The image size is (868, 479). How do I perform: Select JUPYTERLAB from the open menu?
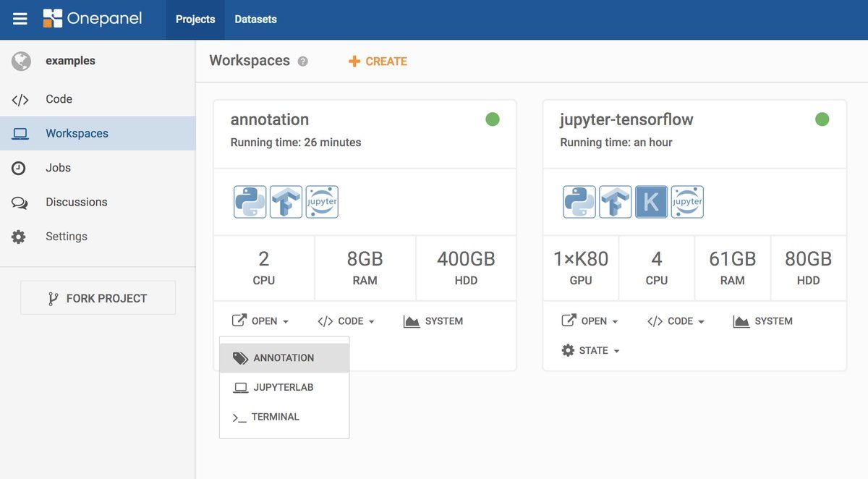pyautogui.click(x=282, y=387)
